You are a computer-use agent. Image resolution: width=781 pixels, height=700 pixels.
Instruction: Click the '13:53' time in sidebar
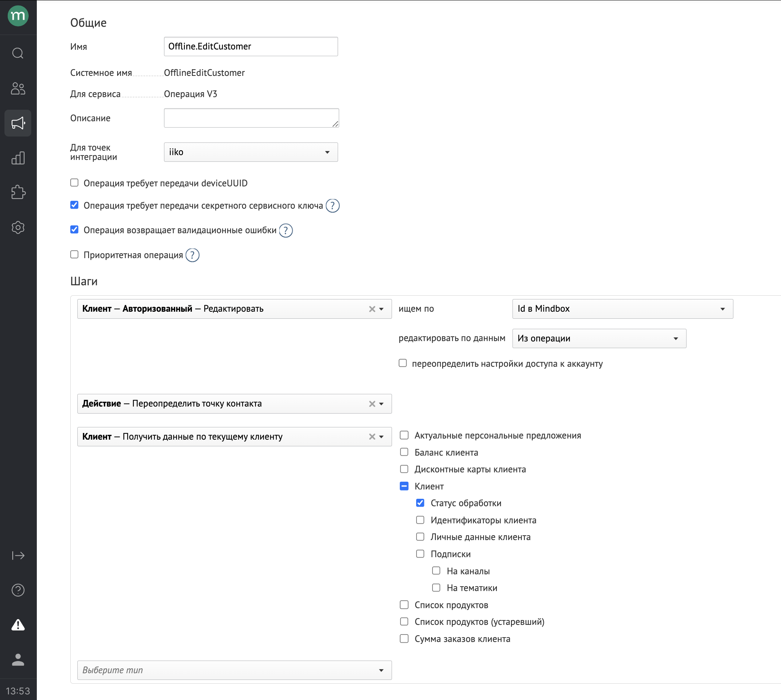tap(18, 691)
